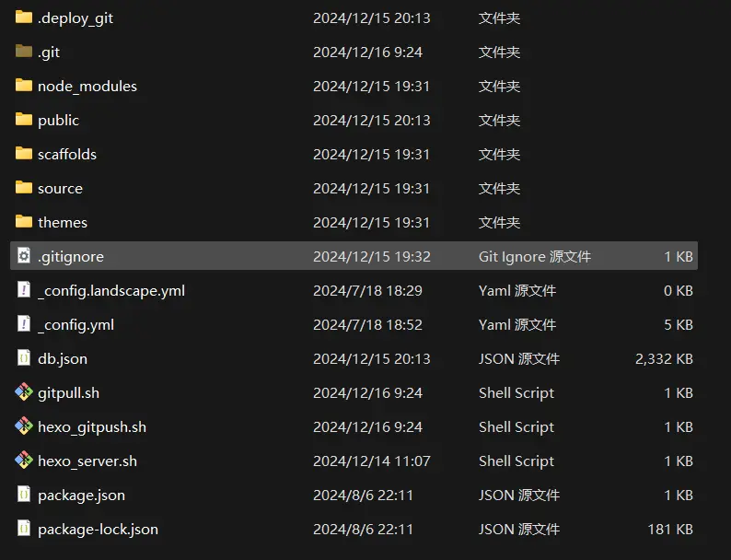The image size is (731, 560).
Task: Select the node_modules folder icon
Action: coord(24,86)
